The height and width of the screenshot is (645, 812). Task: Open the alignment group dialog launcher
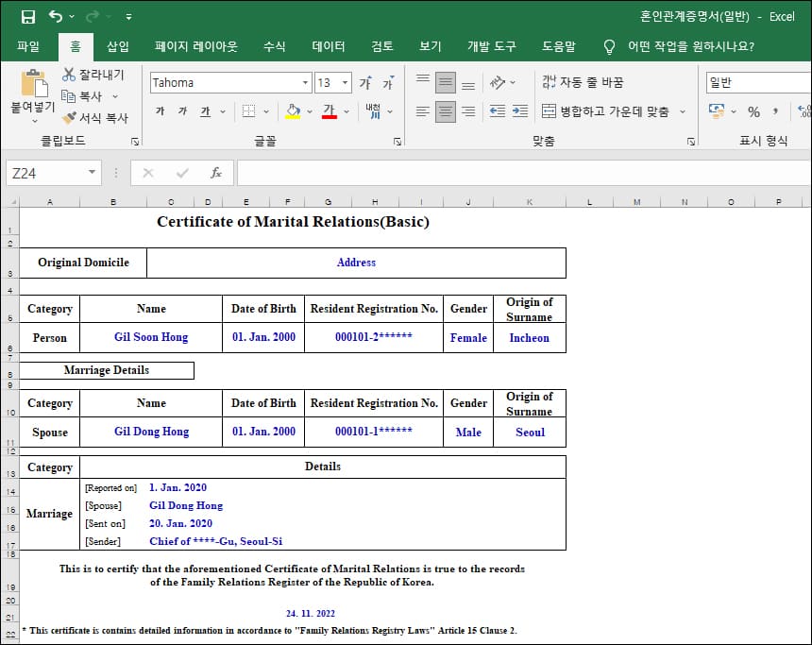pos(691,142)
